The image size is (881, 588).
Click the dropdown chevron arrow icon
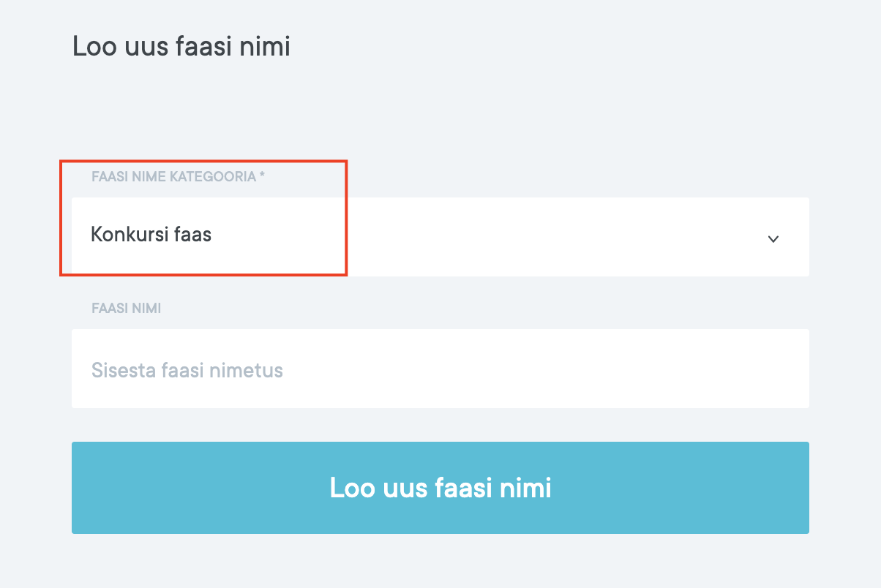click(x=773, y=238)
